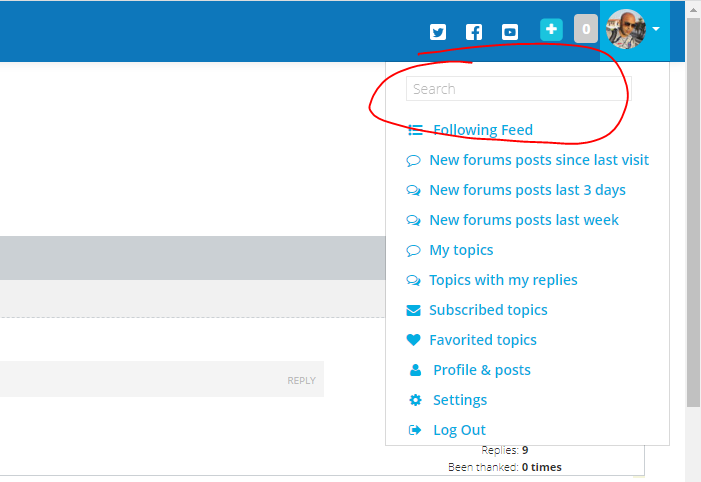This screenshot has width=701, height=482.
Task: Click heart icon beside Favorited topics
Action: (413, 340)
